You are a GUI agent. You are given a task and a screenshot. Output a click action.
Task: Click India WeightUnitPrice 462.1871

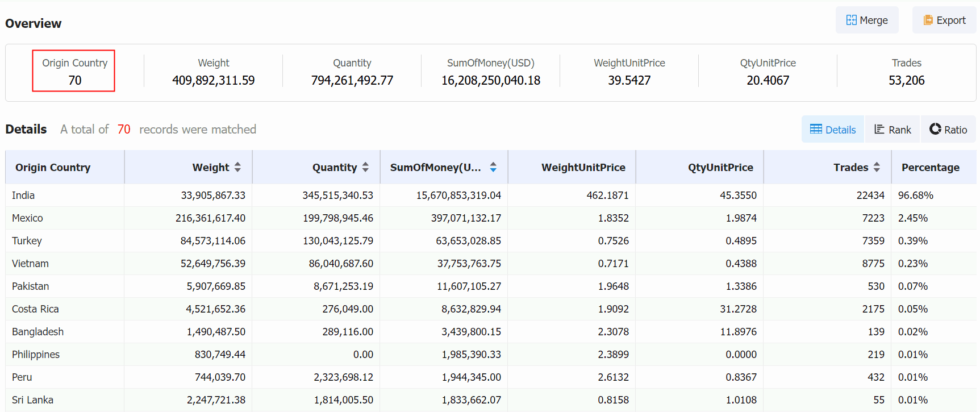tap(608, 195)
